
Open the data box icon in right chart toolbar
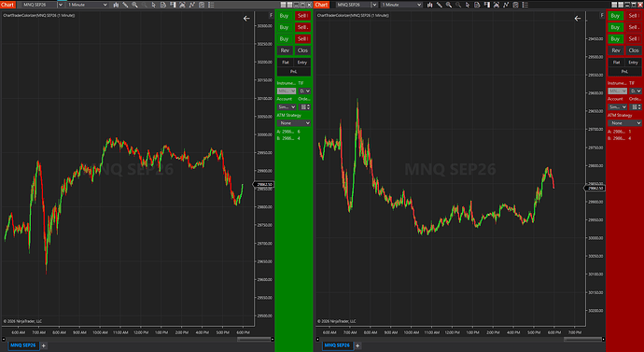[x=477, y=5]
